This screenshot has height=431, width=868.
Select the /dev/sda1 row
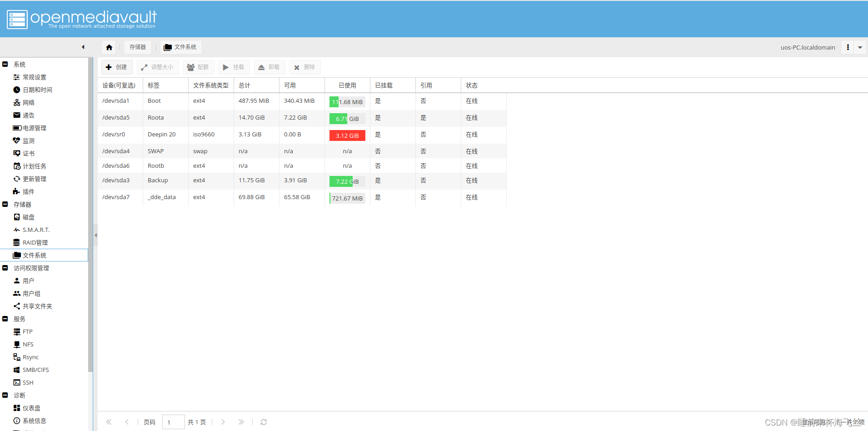tap(302, 101)
